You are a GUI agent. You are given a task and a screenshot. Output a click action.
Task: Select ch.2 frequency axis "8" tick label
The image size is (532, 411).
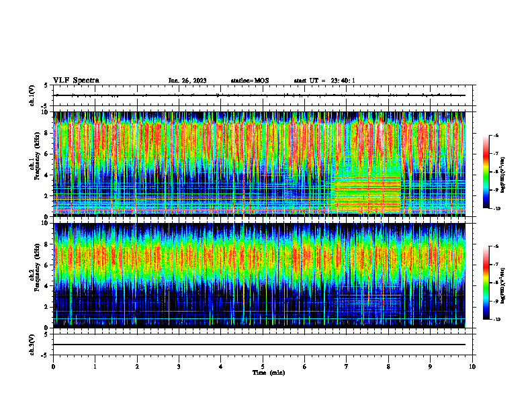point(46,244)
